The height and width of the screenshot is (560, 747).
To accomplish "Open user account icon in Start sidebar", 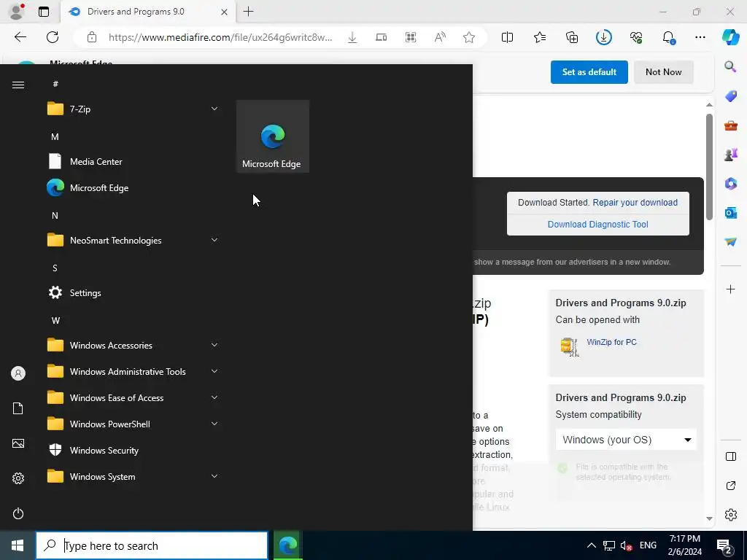I will (18, 373).
